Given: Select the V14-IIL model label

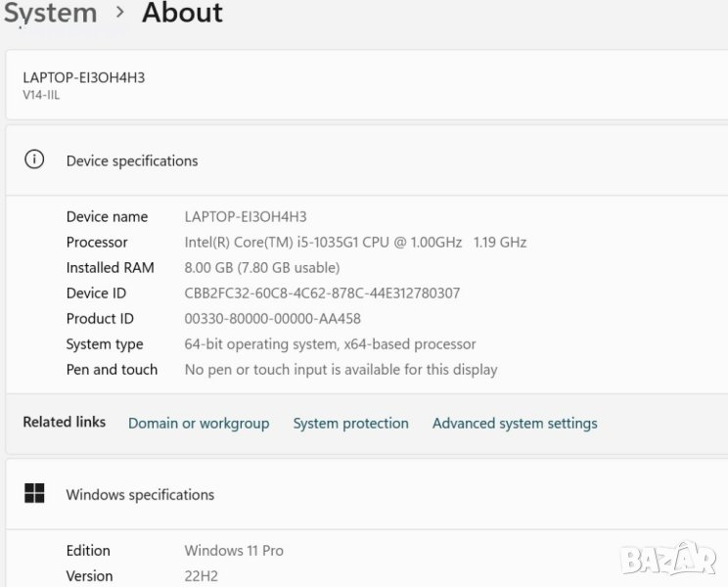Looking at the screenshot, I should [41, 95].
